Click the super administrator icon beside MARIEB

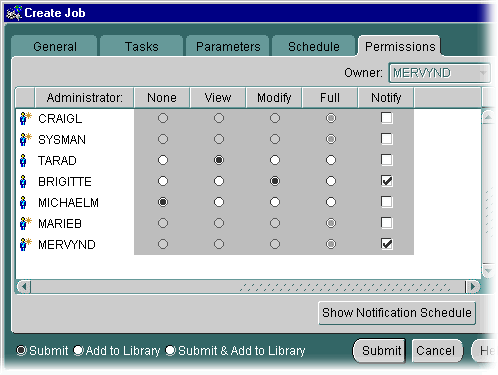point(26,223)
